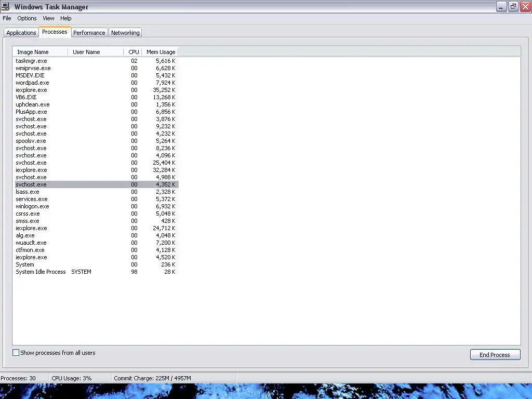The height and width of the screenshot is (399, 532).
Task: Select the services.exe process
Action: pyautogui.click(x=96, y=199)
